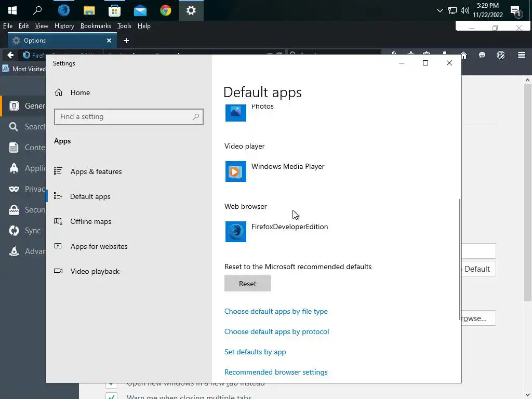The width and height of the screenshot is (532, 399).
Task: Select Default apps in sidebar
Action: coord(82,196)
